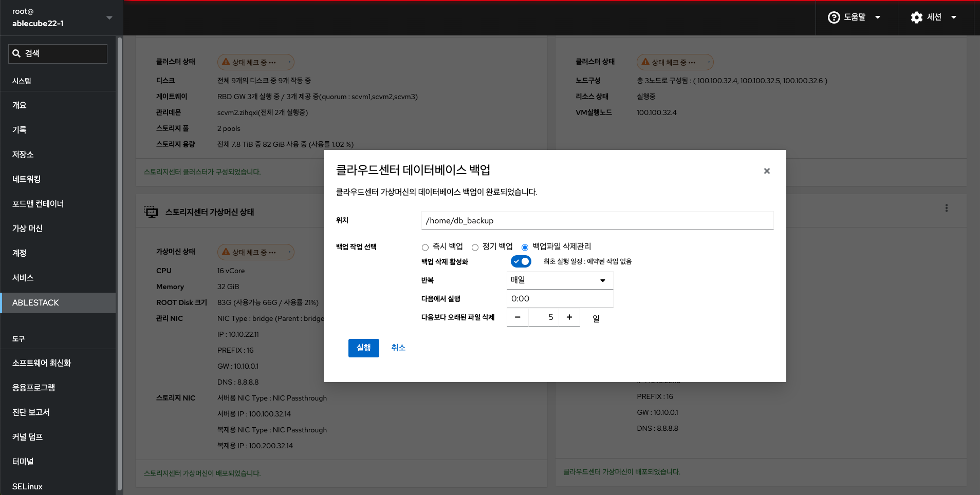980x495 pixels.
Task: Toggle the 백업 삭제 활성화 switch
Action: click(521, 261)
